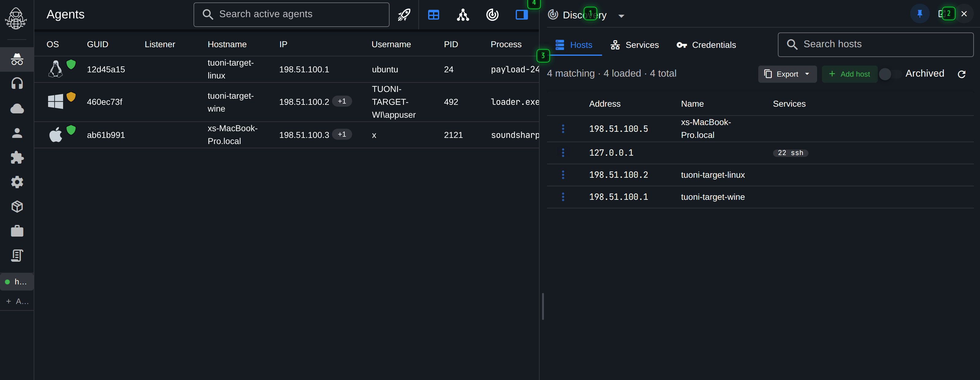Image resolution: width=980 pixels, height=380 pixels.
Task: Switch to agent graph view icon
Action: (463, 15)
